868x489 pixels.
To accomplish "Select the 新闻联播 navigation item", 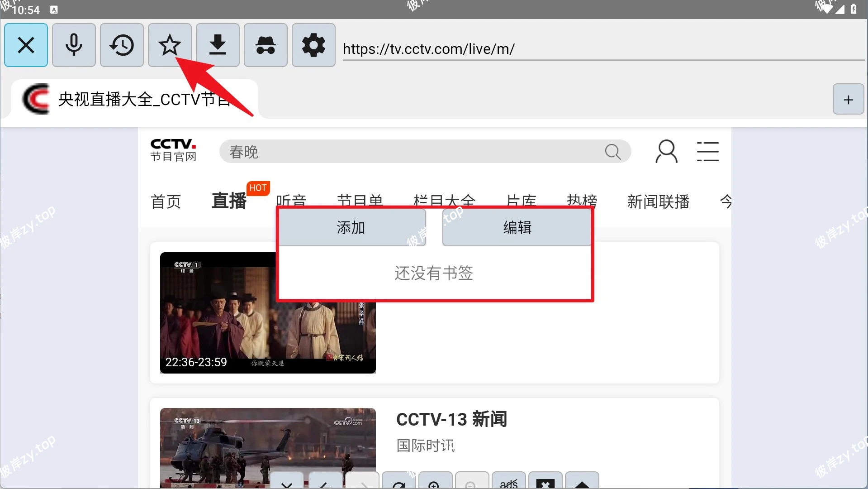I will (658, 202).
